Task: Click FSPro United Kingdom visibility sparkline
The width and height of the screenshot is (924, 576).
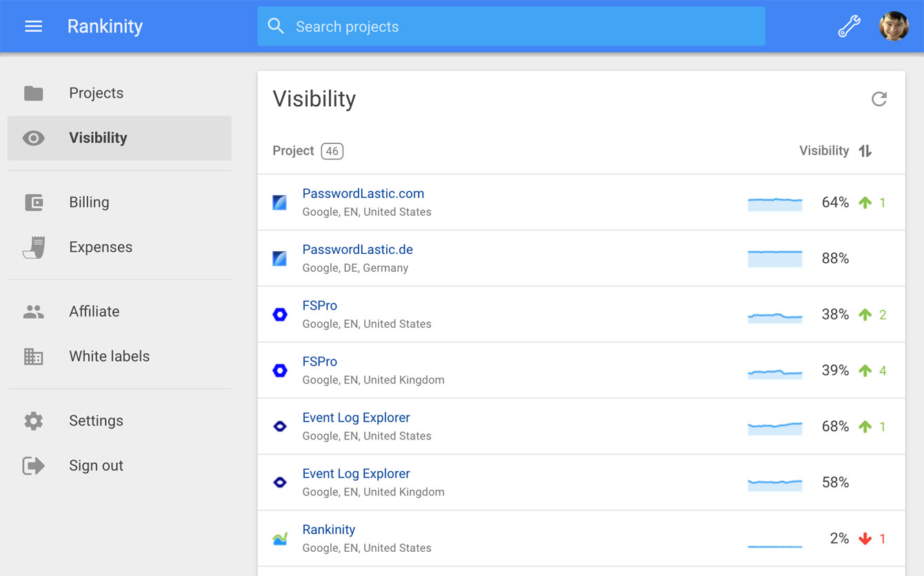Action: 775,374
